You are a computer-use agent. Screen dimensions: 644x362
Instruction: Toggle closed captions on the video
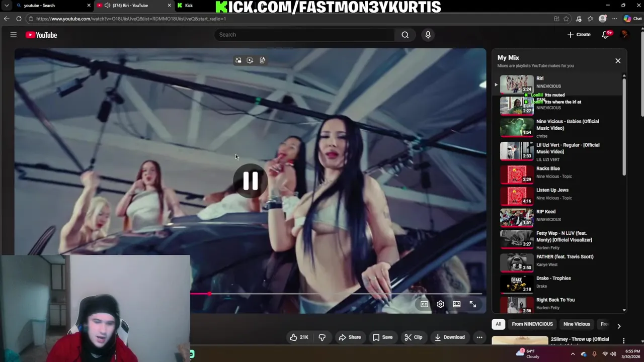tap(424, 304)
